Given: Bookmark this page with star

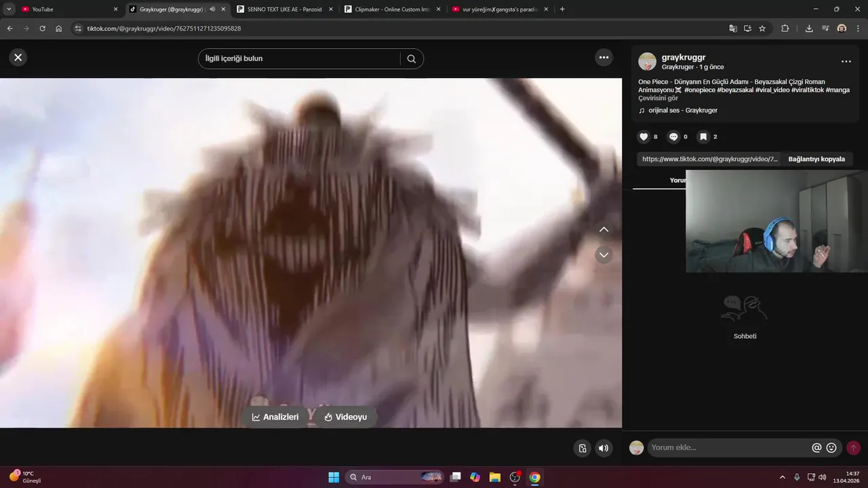Looking at the screenshot, I should click(762, 28).
